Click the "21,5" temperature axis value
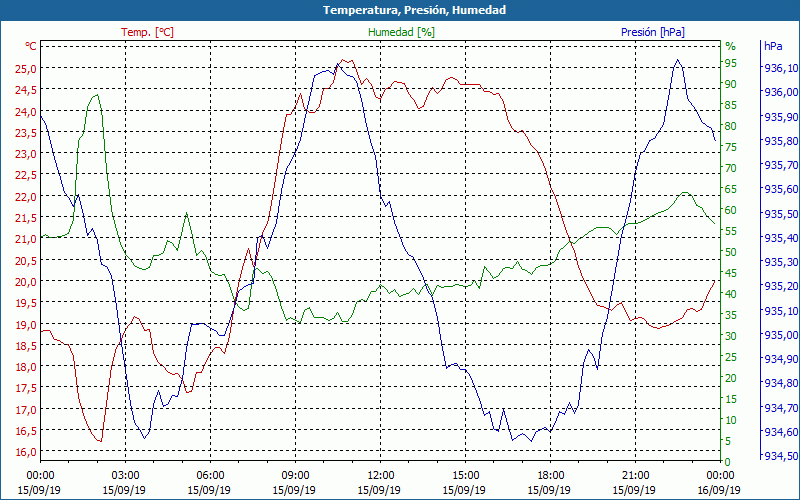Image resolution: width=800 pixels, height=500 pixels. click(27, 218)
